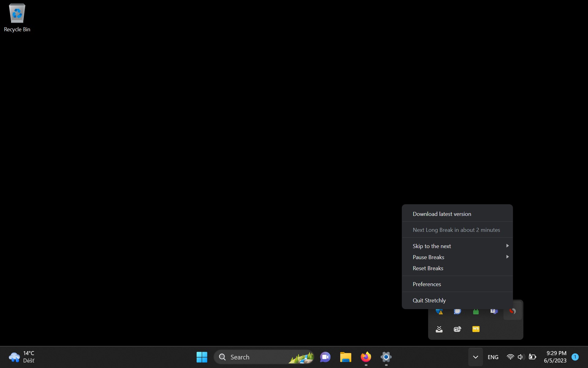Open the Windows Start menu
The height and width of the screenshot is (368, 588).
pos(202,357)
